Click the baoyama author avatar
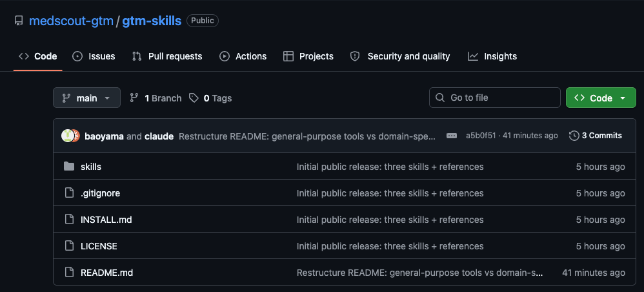Viewport: 644px width, 292px height. click(67, 136)
